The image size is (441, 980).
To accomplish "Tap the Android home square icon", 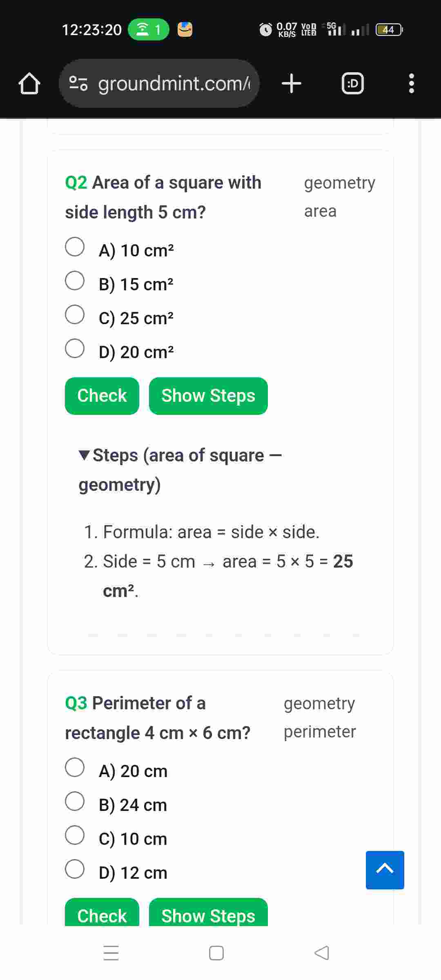I will click(216, 953).
